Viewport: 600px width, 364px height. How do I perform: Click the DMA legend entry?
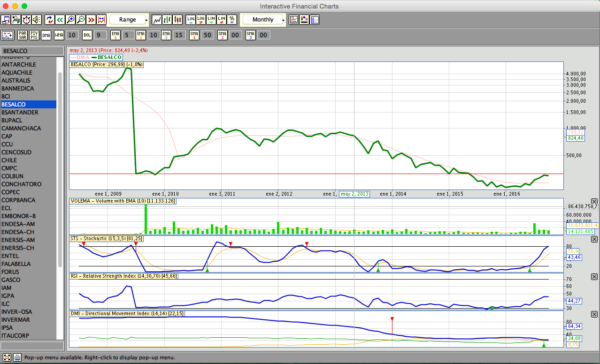(x=79, y=57)
